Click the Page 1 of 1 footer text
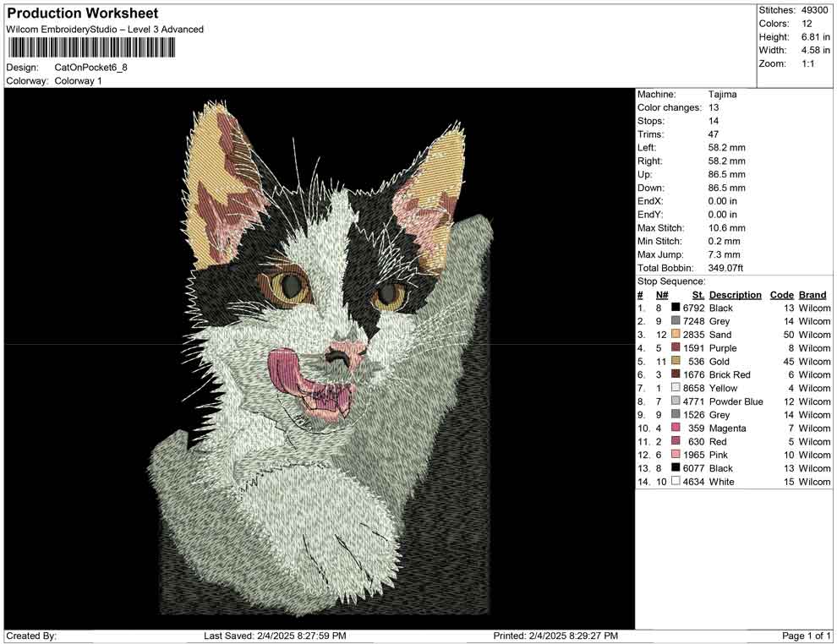The height and width of the screenshot is (644, 837). pyautogui.click(x=807, y=636)
